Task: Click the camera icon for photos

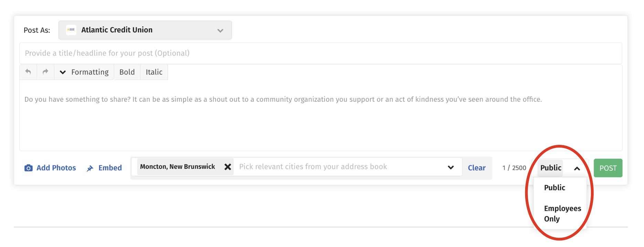Action: [x=29, y=168]
